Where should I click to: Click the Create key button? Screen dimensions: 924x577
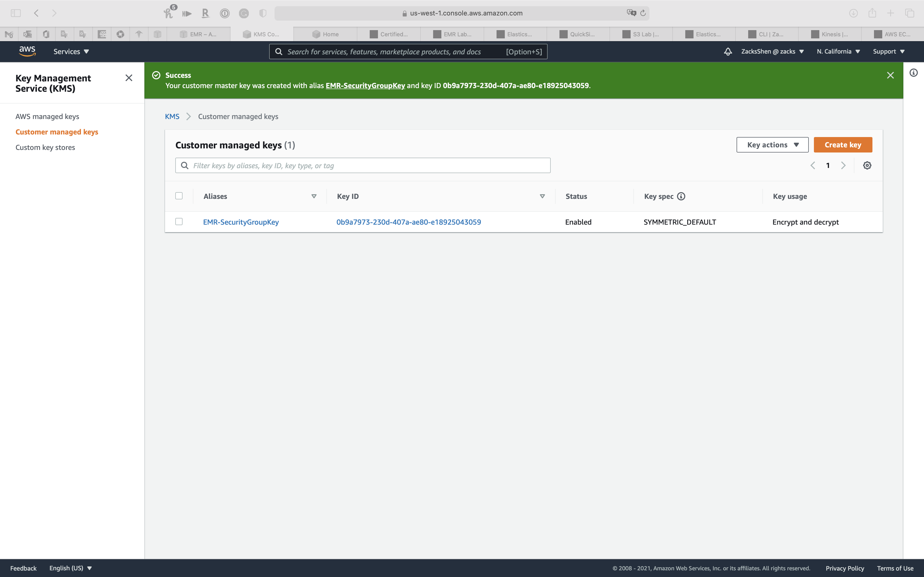843,145
